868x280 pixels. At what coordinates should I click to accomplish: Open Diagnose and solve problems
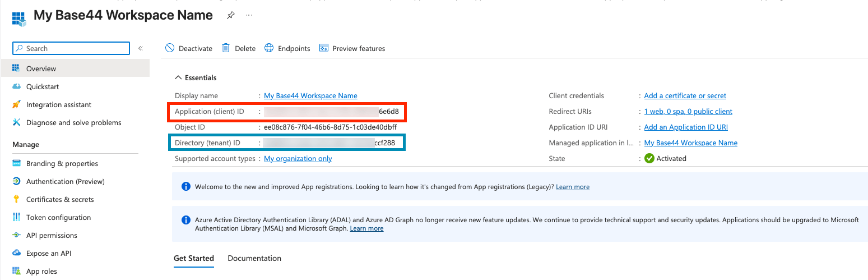click(x=75, y=122)
